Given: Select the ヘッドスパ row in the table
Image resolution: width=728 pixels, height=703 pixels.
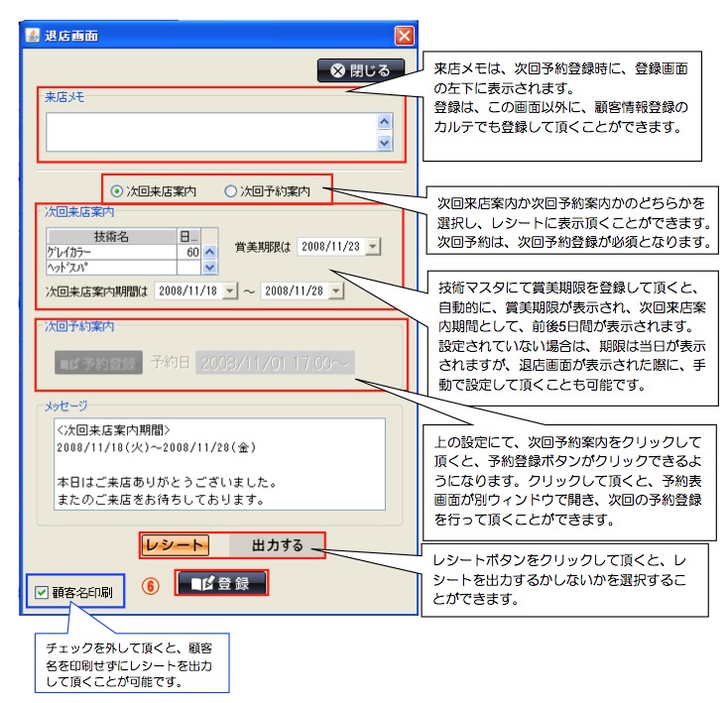Looking at the screenshot, I should click(109, 267).
